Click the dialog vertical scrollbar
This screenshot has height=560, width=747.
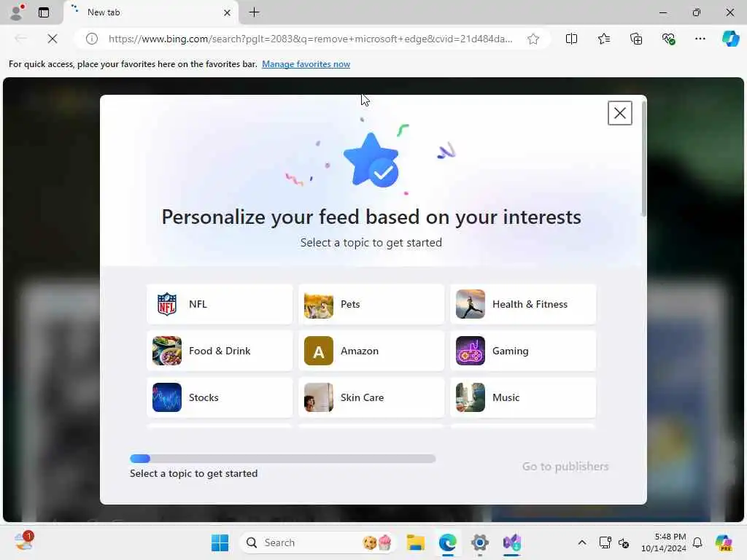(x=643, y=158)
